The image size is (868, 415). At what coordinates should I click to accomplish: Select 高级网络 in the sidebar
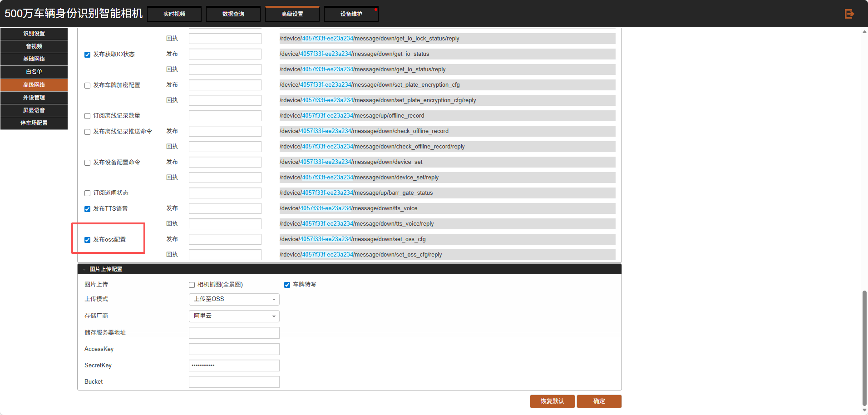(34, 85)
